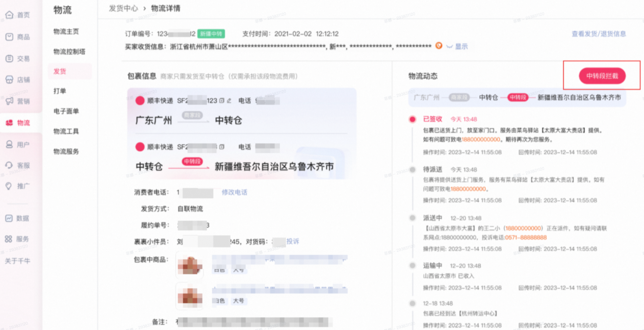Open the 客服 customer service headset icon
This screenshot has height=330, width=644.
point(9,165)
